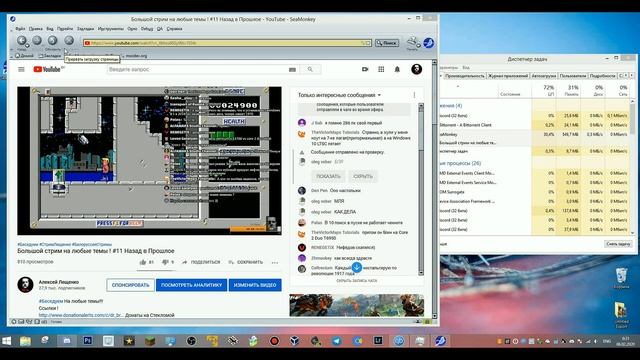
Task: Open File Explorer from the taskbar
Action: click(25, 341)
